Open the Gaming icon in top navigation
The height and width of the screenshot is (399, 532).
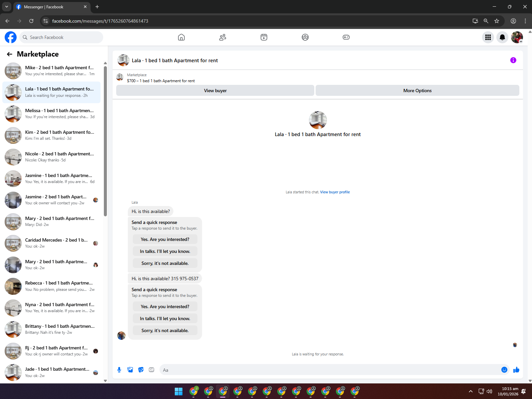coord(346,37)
